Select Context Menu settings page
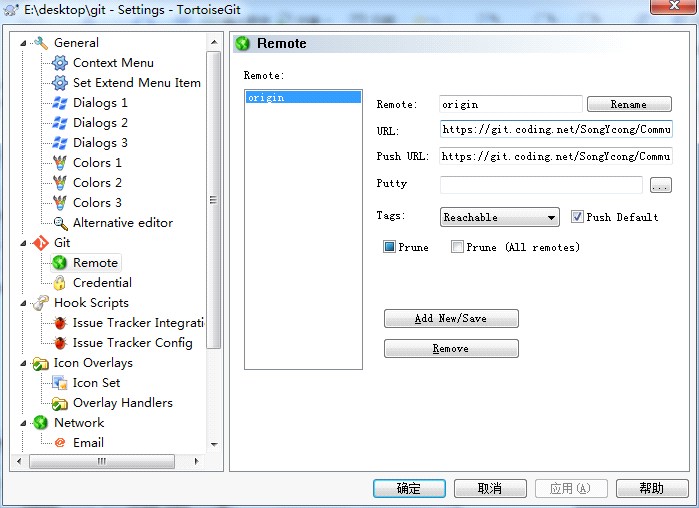699x508 pixels. pyautogui.click(x=113, y=63)
